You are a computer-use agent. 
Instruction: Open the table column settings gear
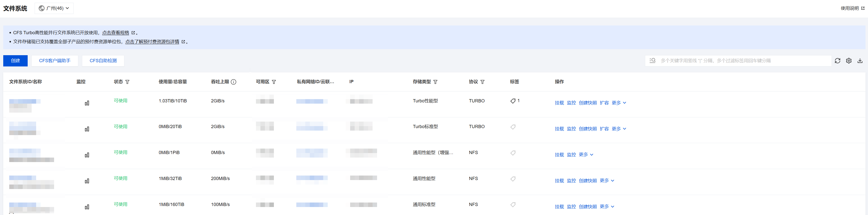849,61
